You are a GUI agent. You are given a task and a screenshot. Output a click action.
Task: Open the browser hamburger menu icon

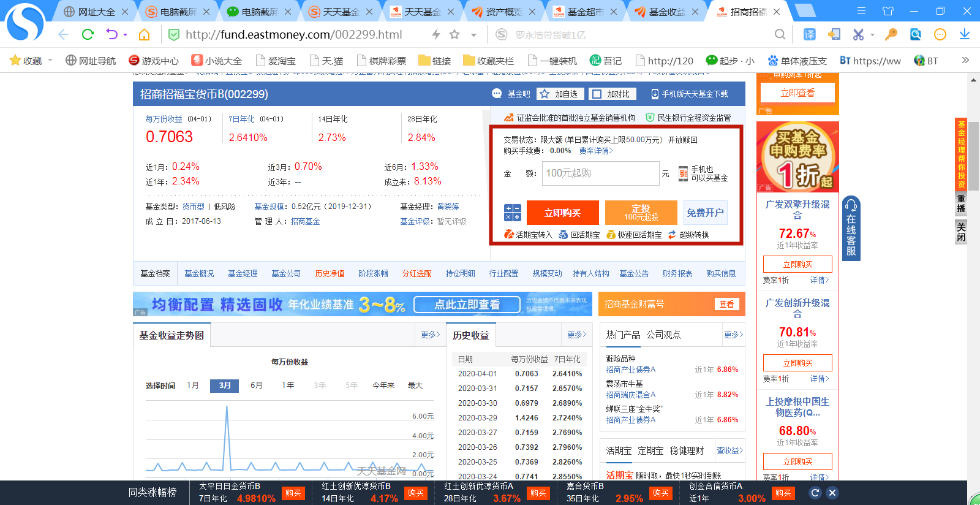(861, 11)
